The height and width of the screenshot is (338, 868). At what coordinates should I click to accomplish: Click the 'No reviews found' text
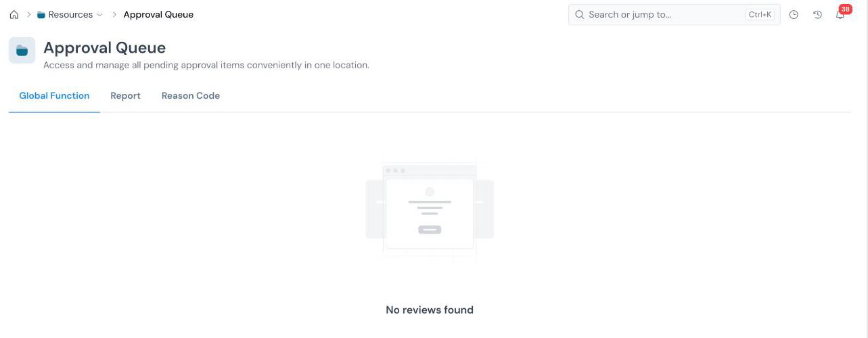(430, 310)
